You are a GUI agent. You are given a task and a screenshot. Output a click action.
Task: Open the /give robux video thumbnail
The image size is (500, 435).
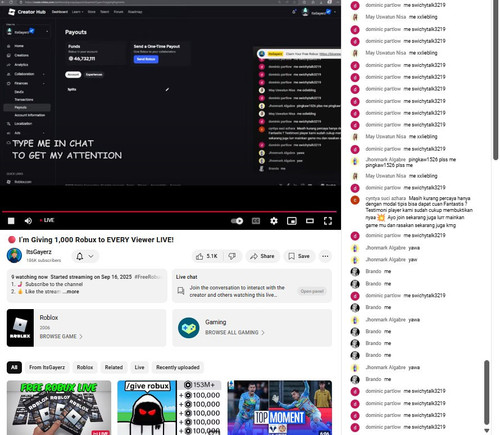169,408
